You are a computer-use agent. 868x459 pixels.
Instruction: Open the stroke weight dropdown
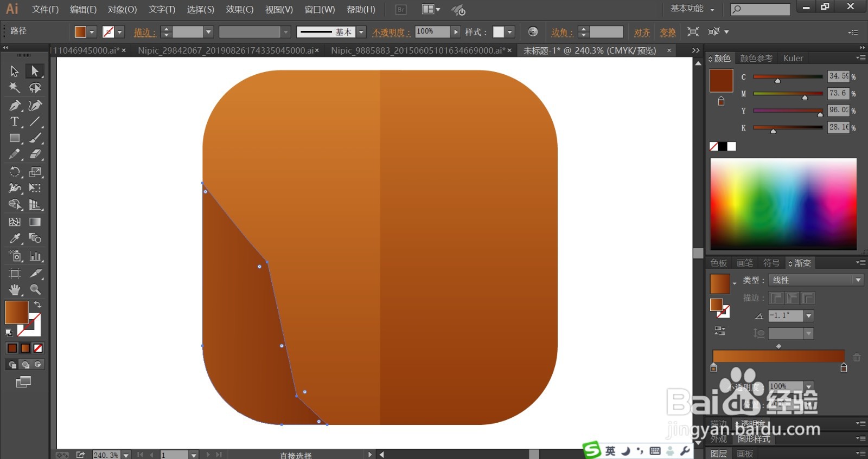(208, 32)
